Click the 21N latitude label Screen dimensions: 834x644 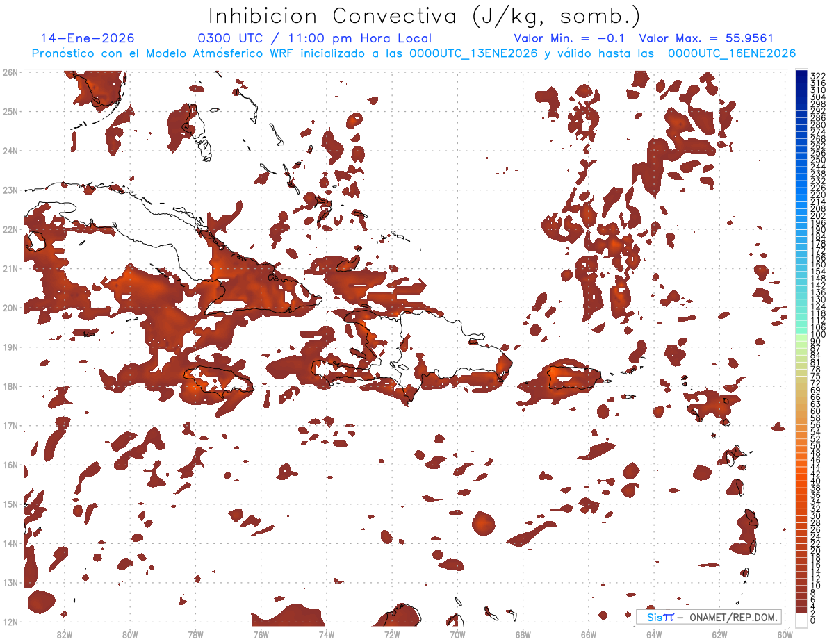10,268
